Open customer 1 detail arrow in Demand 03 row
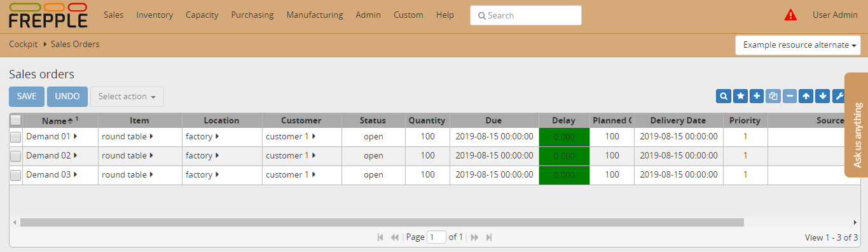The image size is (868, 252). (x=313, y=174)
